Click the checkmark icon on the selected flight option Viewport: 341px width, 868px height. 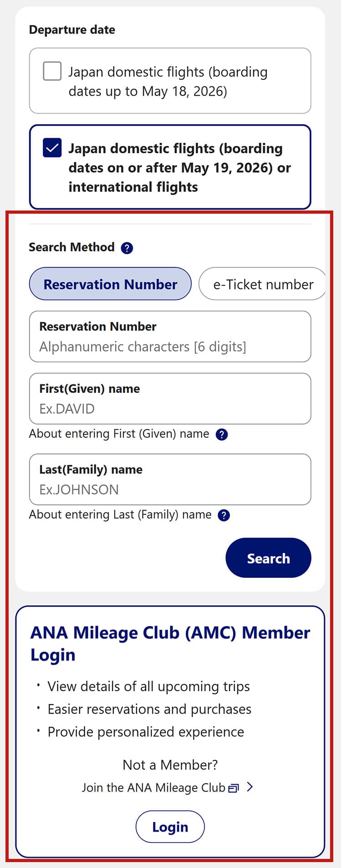52,148
